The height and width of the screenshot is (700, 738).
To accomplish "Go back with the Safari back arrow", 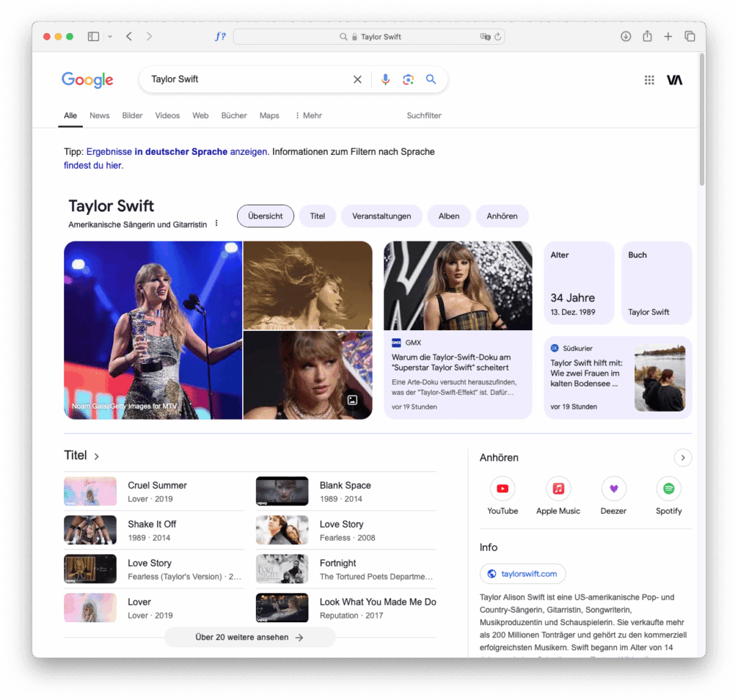I will 129,36.
